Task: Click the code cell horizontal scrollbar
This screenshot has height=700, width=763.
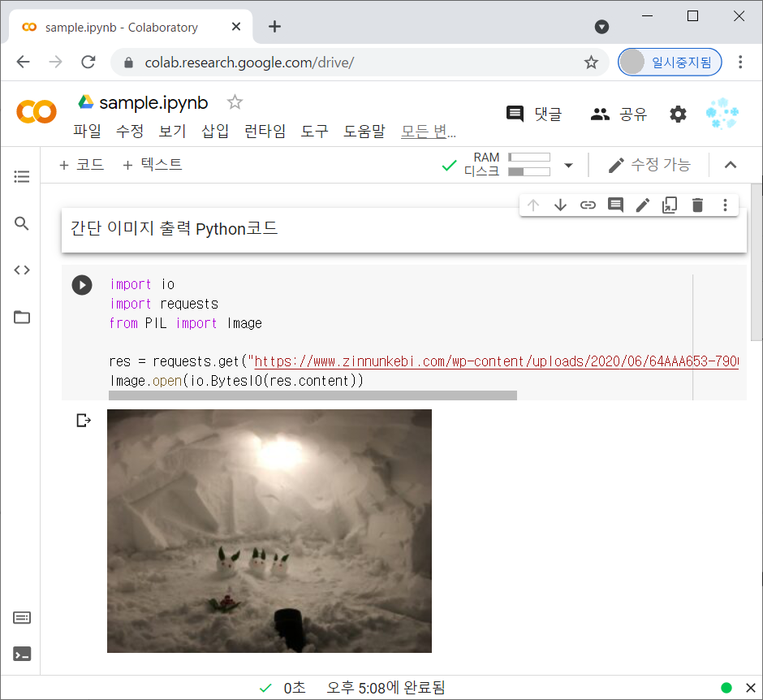Action: click(x=313, y=395)
